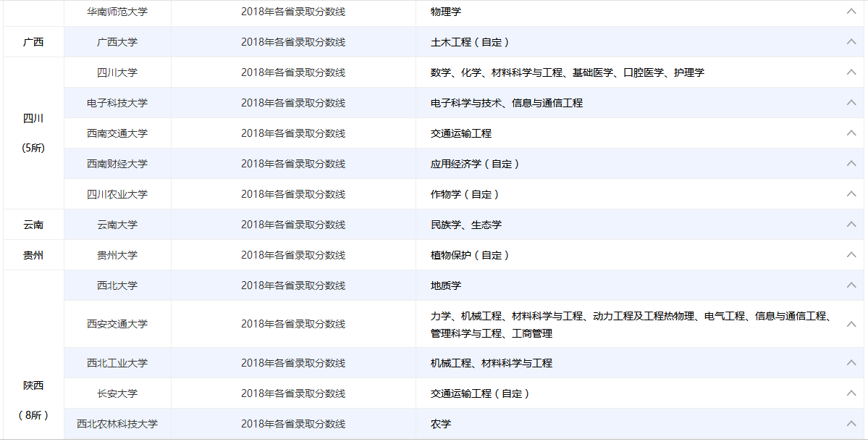This screenshot has width=868, height=442.
Task: Click the 应用经济学(自定) discipline text
Action: tap(475, 164)
